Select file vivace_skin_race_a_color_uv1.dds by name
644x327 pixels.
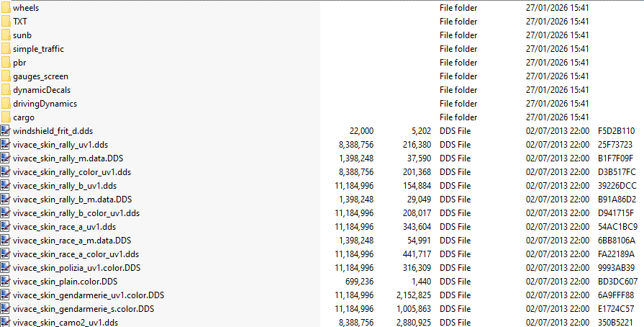(76, 254)
